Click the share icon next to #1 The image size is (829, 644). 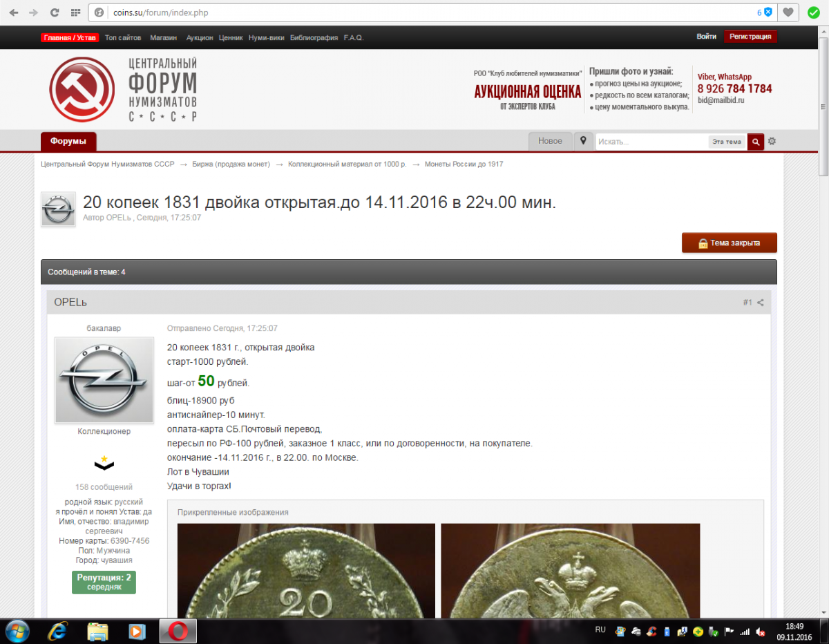(760, 303)
